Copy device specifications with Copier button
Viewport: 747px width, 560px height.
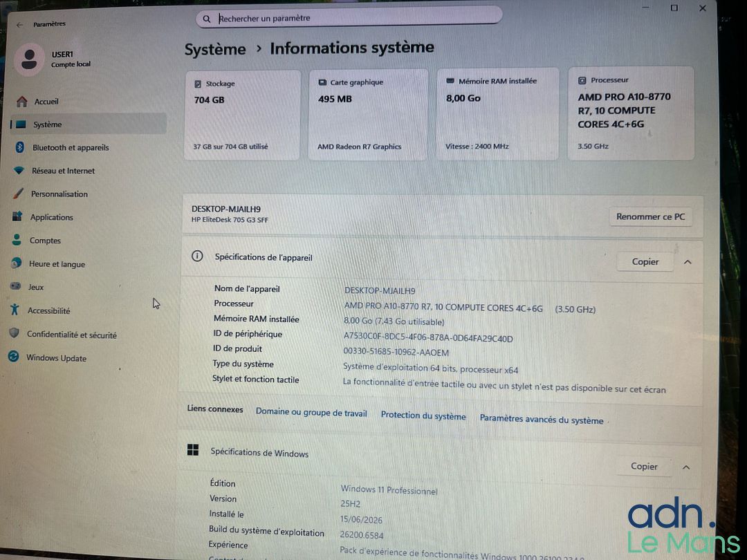[x=645, y=261]
